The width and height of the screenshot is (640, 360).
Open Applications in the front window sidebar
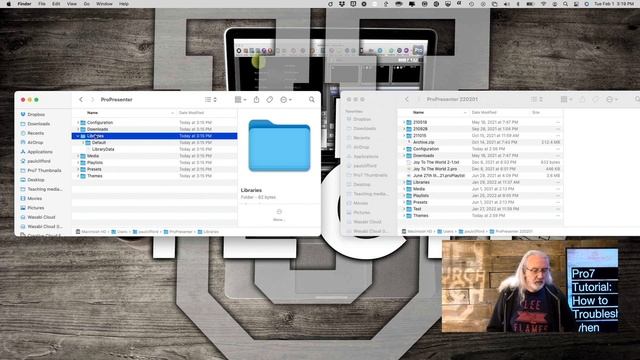tap(40, 152)
